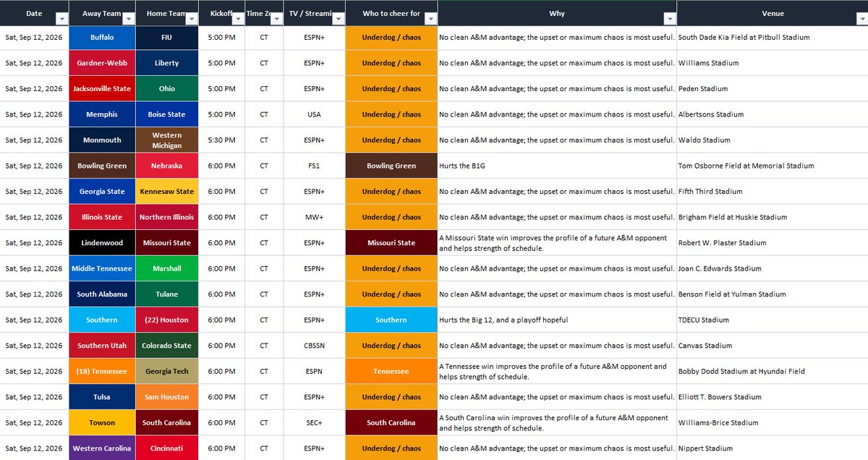Click the Tulane home team cell
Image resolution: width=868 pixels, height=460 pixels.
[x=166, y=294]
